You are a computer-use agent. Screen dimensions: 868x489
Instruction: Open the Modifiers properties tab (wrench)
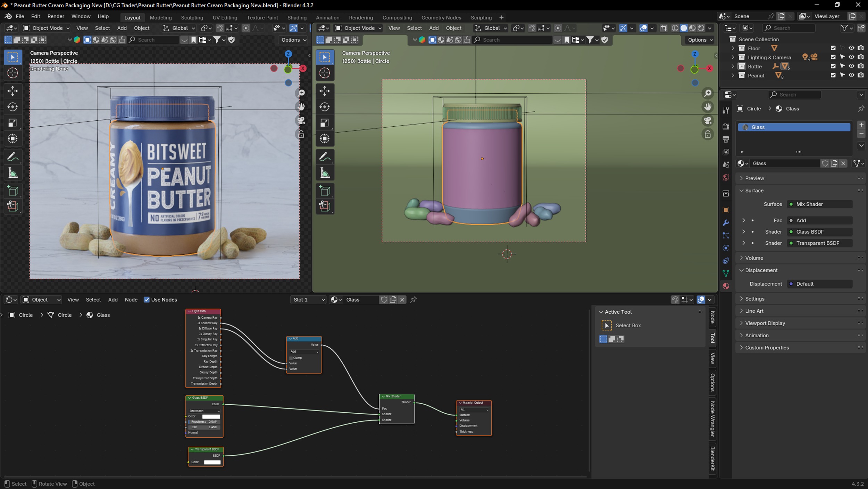(x=726, y=222)
